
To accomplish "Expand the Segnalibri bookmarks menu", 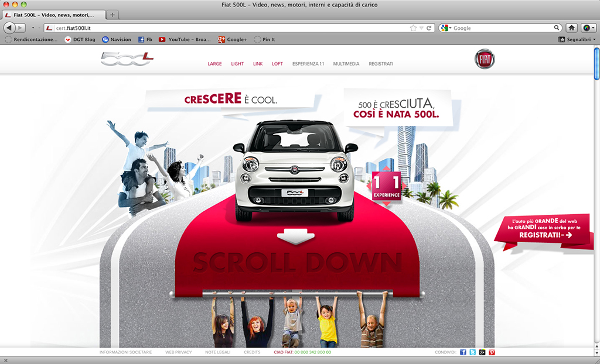I will [577, 39].
